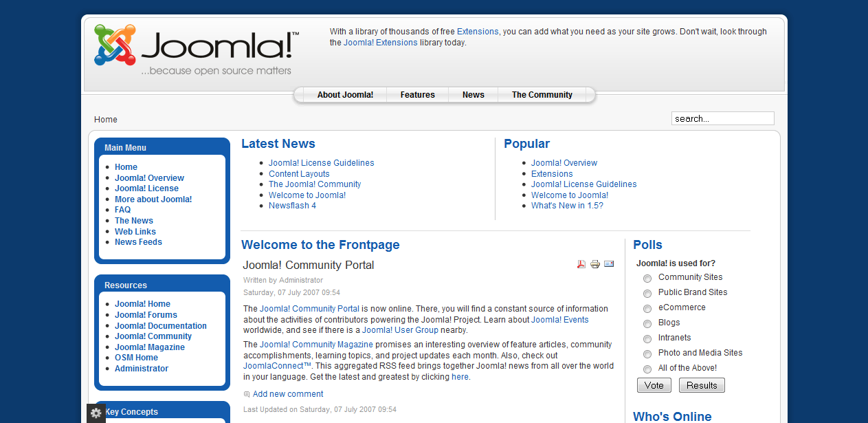Open Joomla! License in the Main Menu
The image size is (868, 423).
(146, 188)
